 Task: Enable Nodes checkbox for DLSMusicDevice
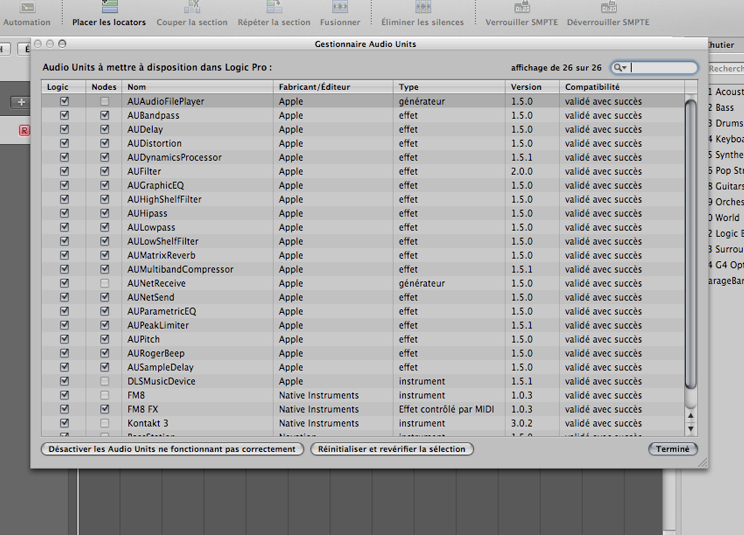click(x=104, y=381)
